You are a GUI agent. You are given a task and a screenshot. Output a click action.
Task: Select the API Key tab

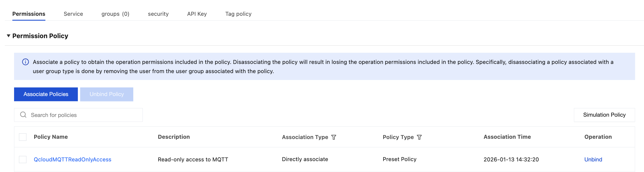[197, 14]
